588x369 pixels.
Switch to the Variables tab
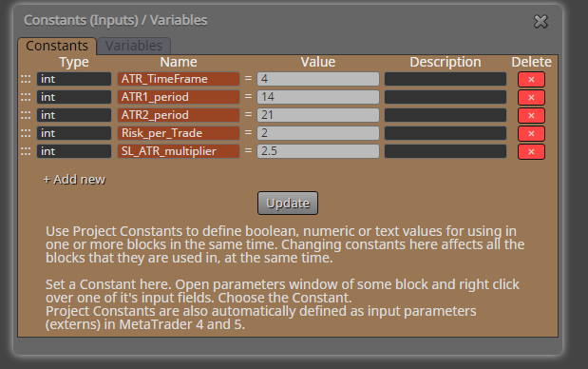pos(134,46)
